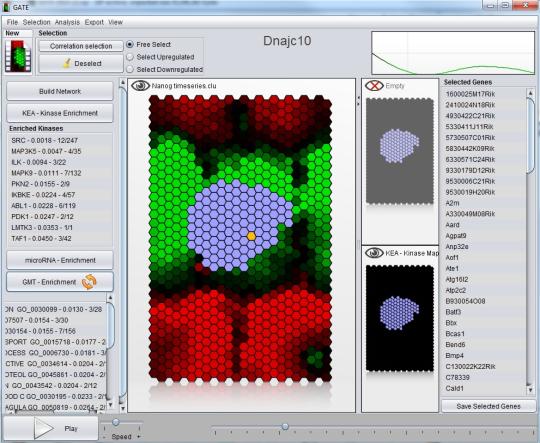540x443 pixels.
Task: Open the Selection menu
Action: pos(37,22)
